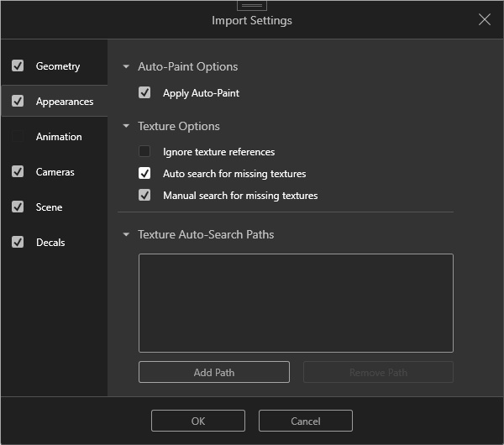Toggle the Appearances import checkbox
The image size is (504, 445).
18,101
